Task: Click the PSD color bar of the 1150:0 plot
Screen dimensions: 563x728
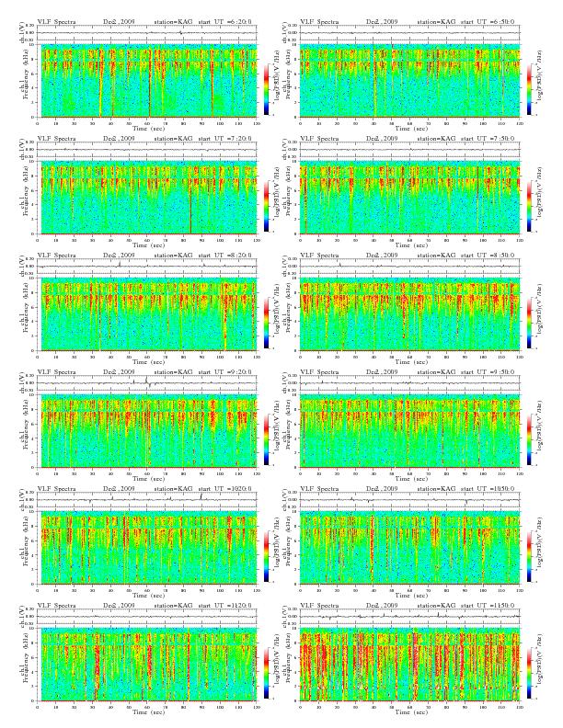Action: pyautogui.click(x=530, y=673)
